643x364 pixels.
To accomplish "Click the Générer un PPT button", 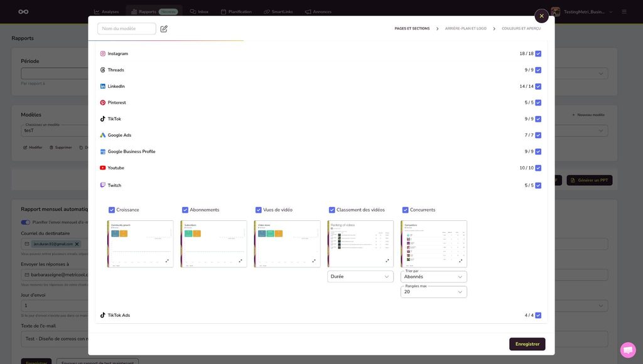I will (589, 180).
